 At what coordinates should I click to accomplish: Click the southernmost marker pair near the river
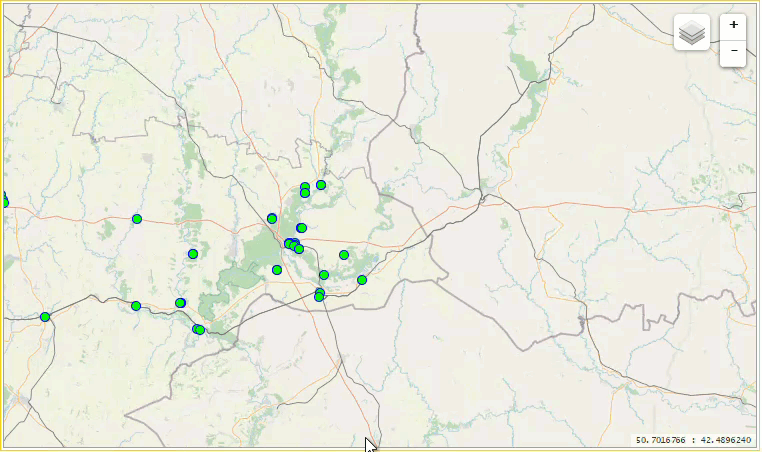[x=198, y=329]
